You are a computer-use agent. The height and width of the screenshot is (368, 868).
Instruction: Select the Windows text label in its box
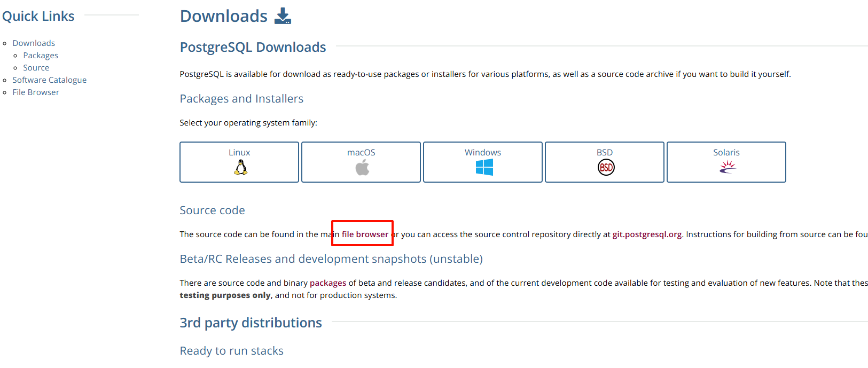coord(483,152)
